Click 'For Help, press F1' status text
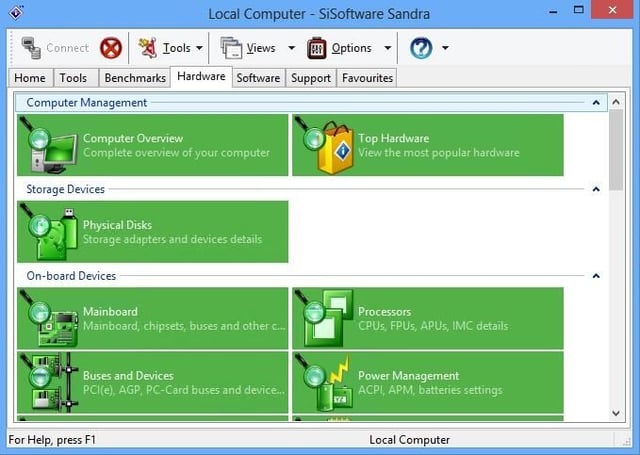The width and height of the screenshot is (640, 455). (52, 440)
